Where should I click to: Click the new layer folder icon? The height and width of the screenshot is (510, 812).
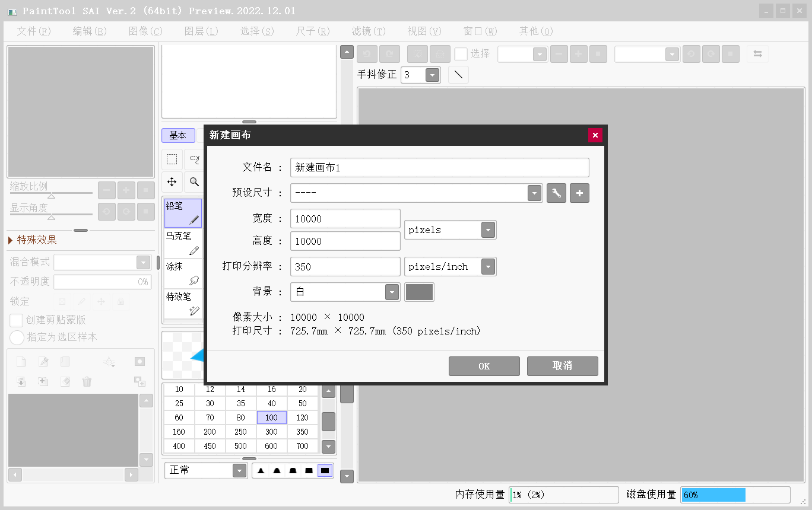click(x=65, y=362)
